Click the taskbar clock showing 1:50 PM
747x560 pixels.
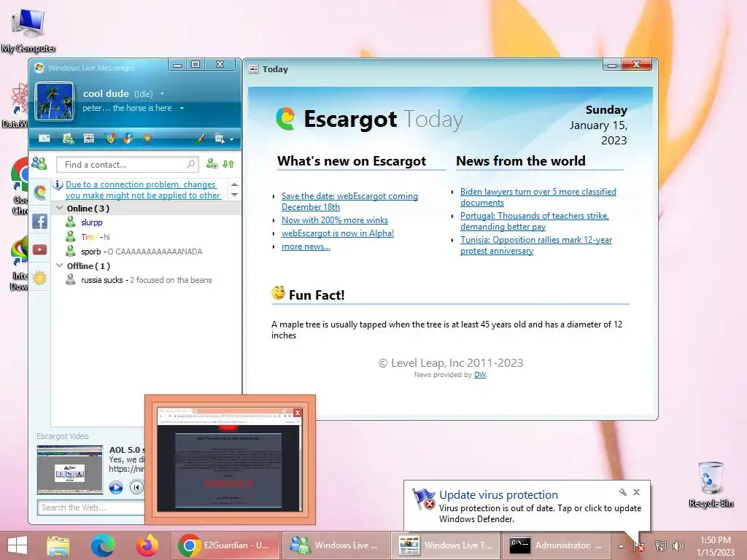pos(716,546)
